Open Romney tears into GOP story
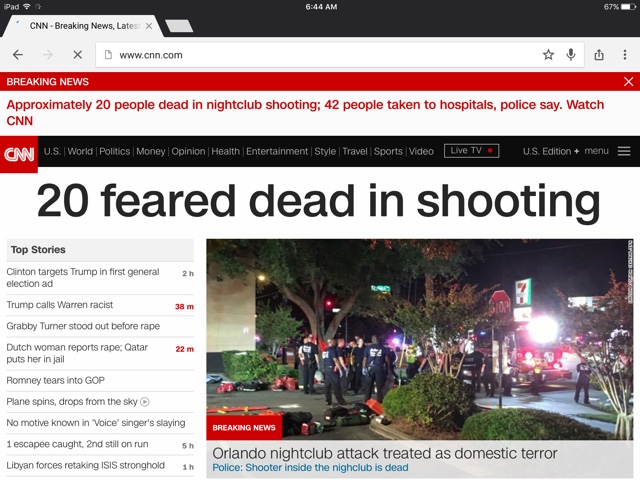Screen dimensions: 640x480 pos(56,380)
